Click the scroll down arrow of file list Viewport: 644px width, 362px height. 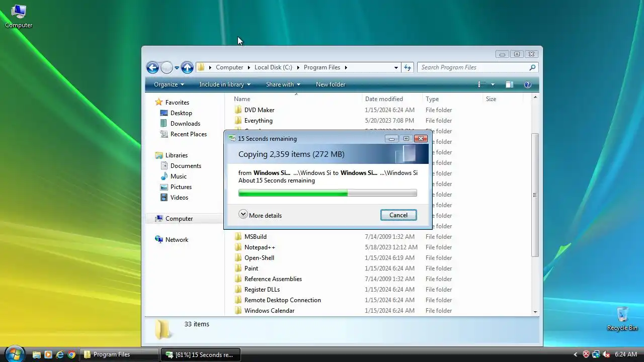(x=535, y=312)
